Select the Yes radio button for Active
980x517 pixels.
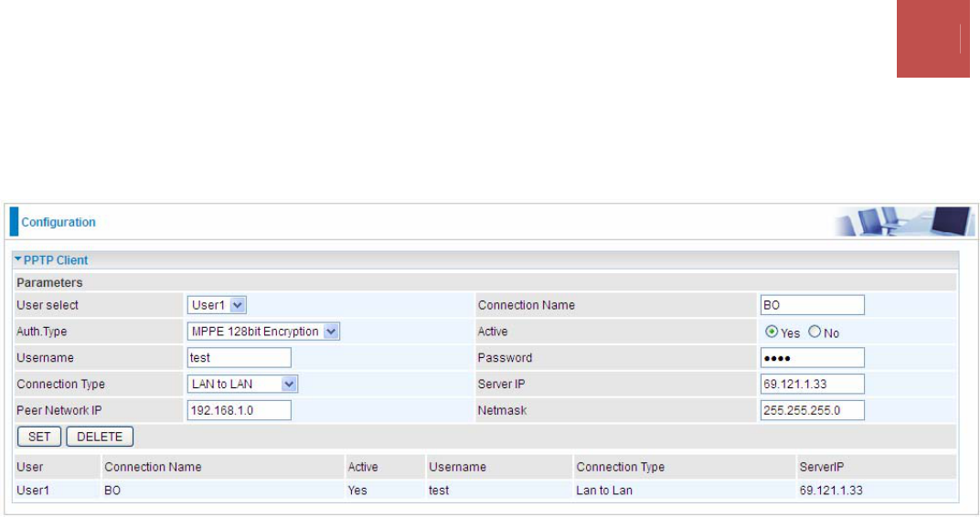click(772, 332)
